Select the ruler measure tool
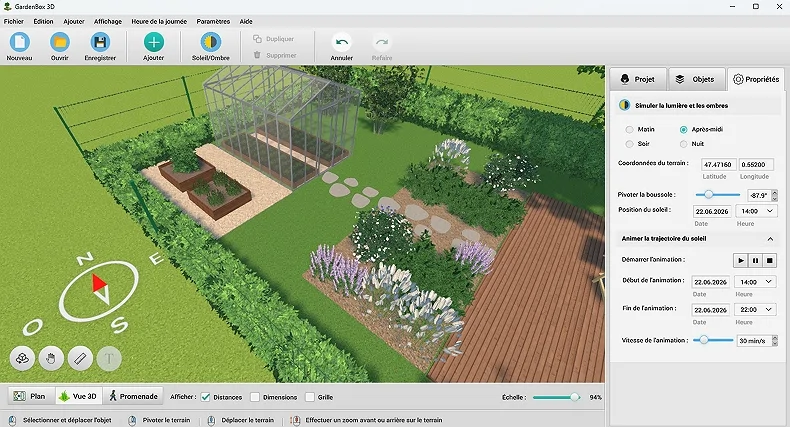790x427 pixels. coord(80,359)
